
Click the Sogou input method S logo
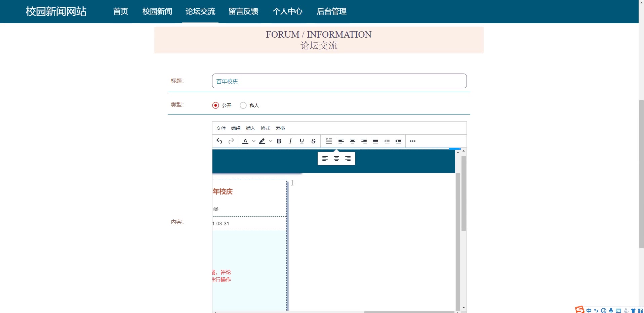579,310
